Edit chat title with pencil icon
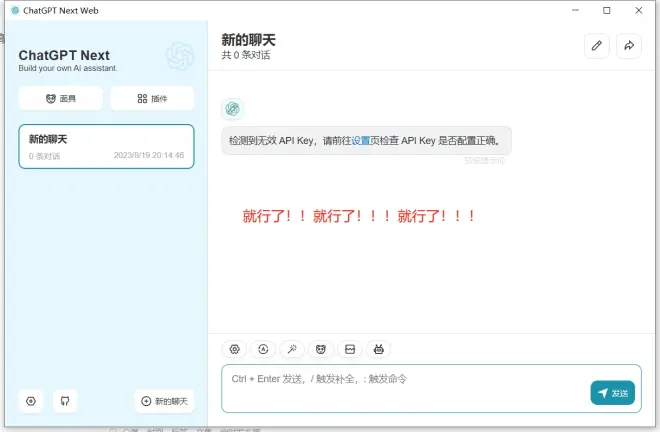Screen dimensions: 660x432 [596, 45]
